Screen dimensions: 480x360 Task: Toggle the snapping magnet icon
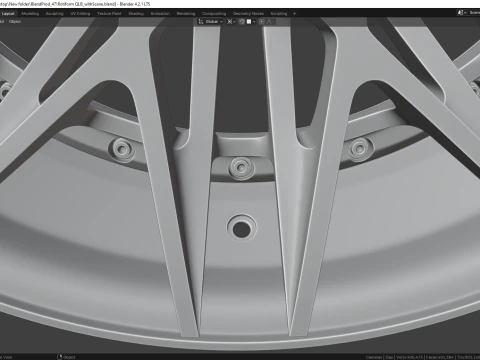(x=242, y=22)
